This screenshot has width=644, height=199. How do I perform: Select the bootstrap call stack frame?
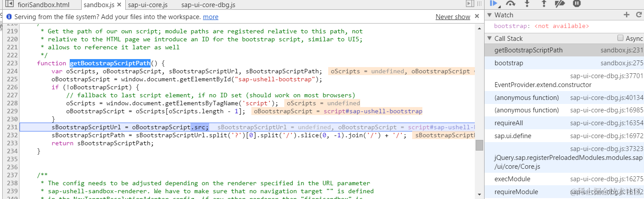click(564, 63)
